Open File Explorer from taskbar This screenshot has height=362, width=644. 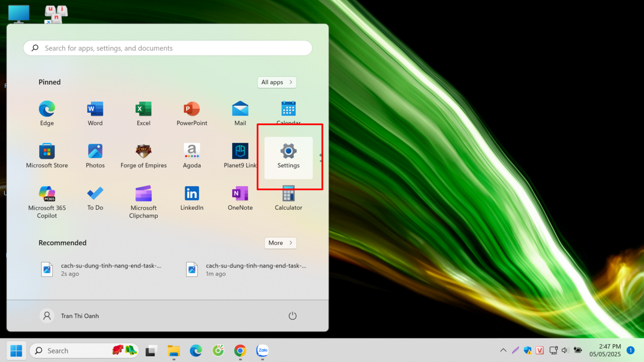pyautogui.click(x=173, y=351)
